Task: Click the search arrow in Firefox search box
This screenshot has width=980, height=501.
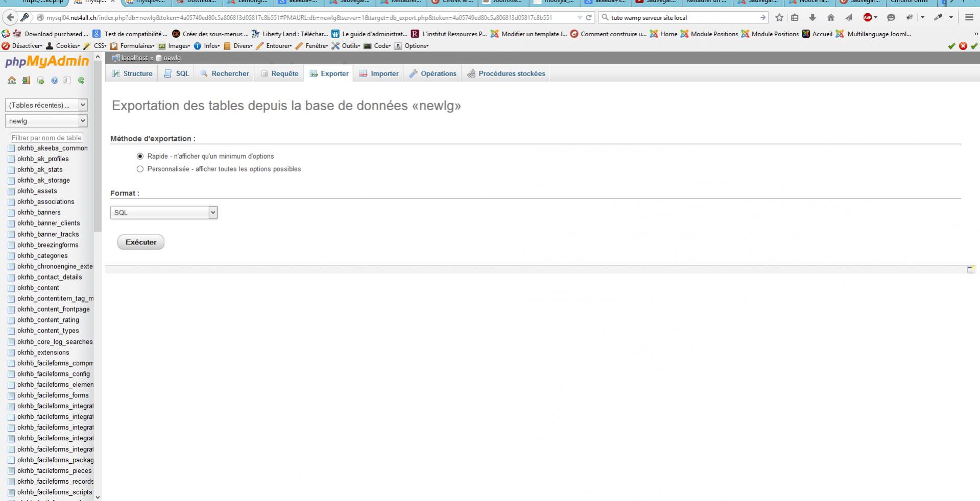Action: (x=763, y=17)
